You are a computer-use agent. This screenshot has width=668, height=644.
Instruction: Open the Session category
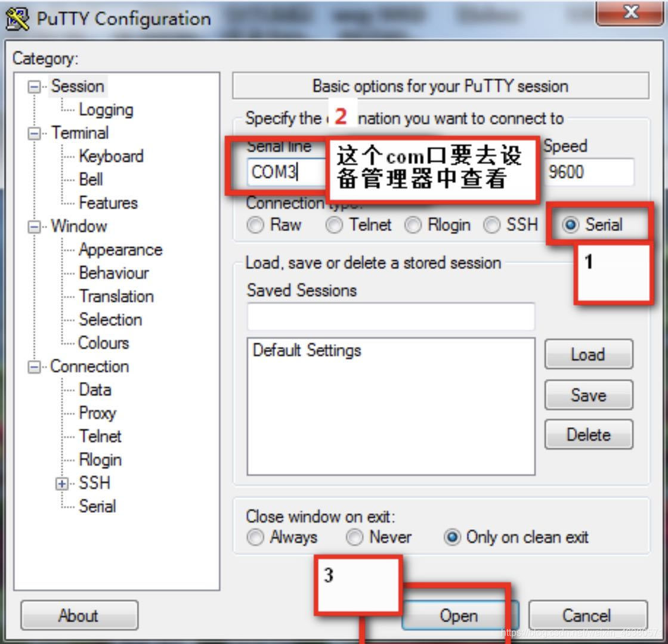pos(78,86)
